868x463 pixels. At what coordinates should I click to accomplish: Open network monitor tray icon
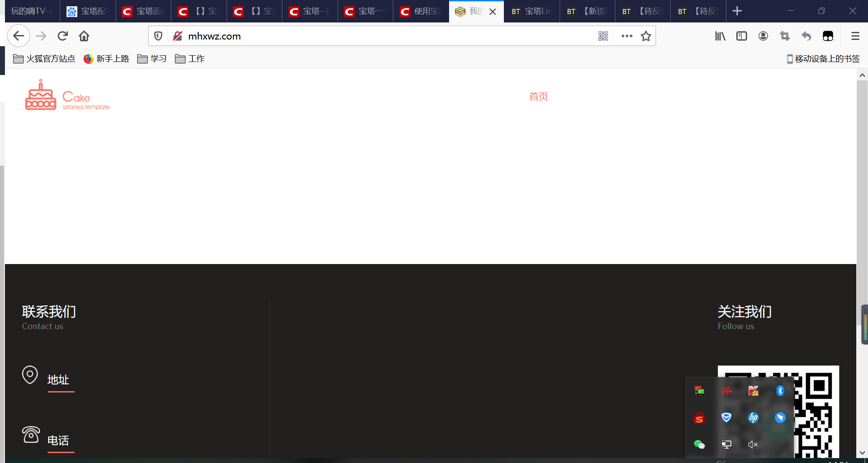726,445
